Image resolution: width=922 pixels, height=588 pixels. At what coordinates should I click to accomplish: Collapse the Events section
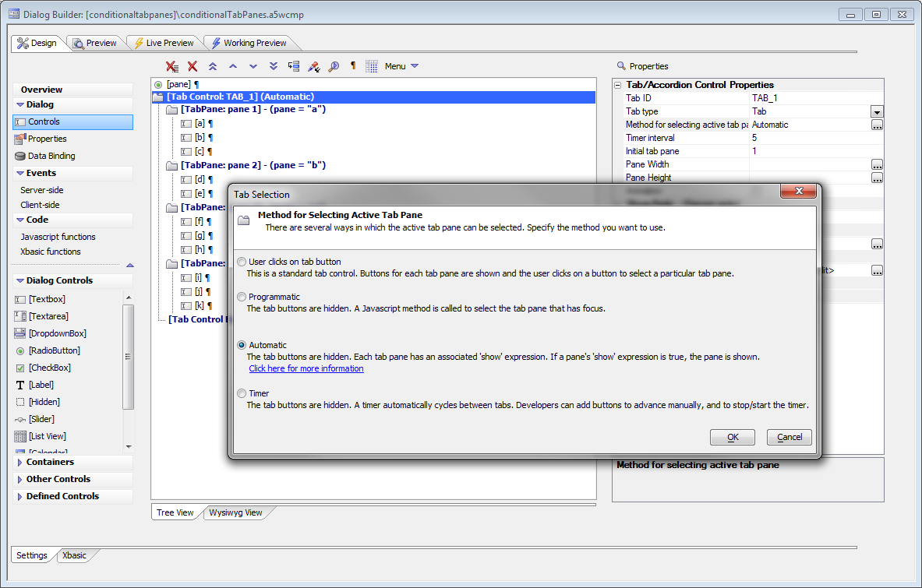(x=20, y=174)
